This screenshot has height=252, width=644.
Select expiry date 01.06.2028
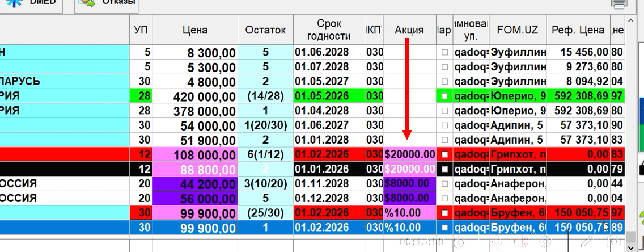coord(329,53)
